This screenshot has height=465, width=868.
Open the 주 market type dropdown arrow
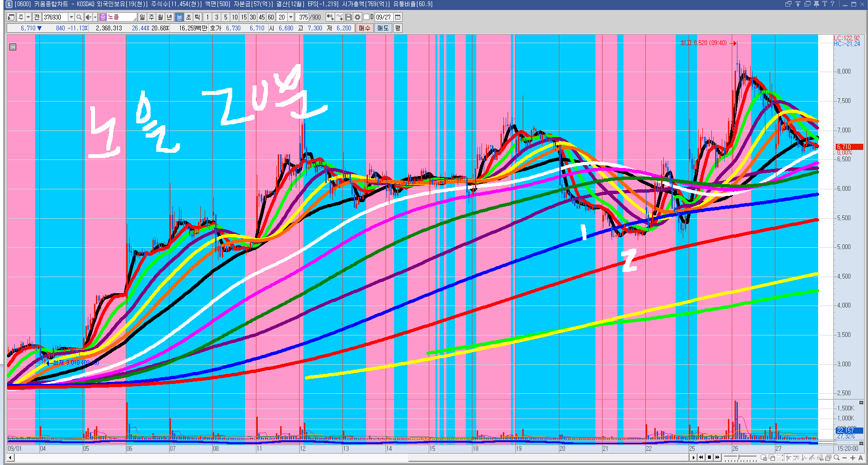(x=28, y=17)
